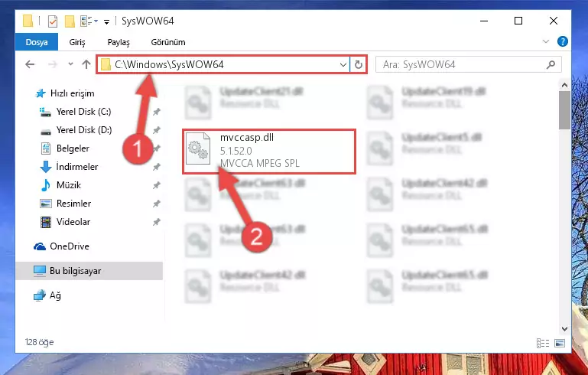Click the Properties checkmark icon in title bar
Image resolution: width=588 pixels, height=375 pixels.
[x=53, y=21]
